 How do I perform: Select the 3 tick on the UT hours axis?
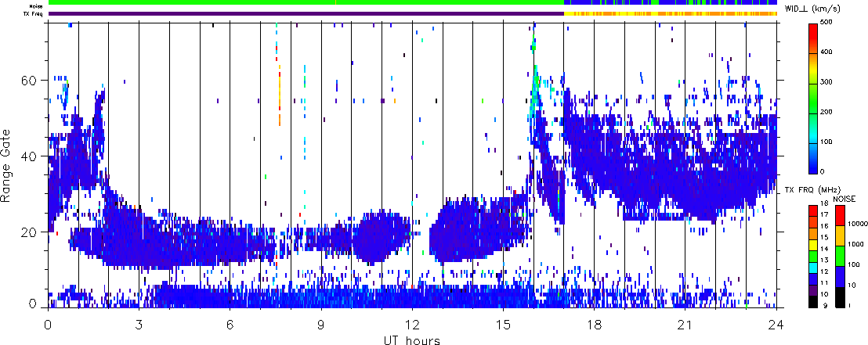pyautogui.click(x=139, y=323)
